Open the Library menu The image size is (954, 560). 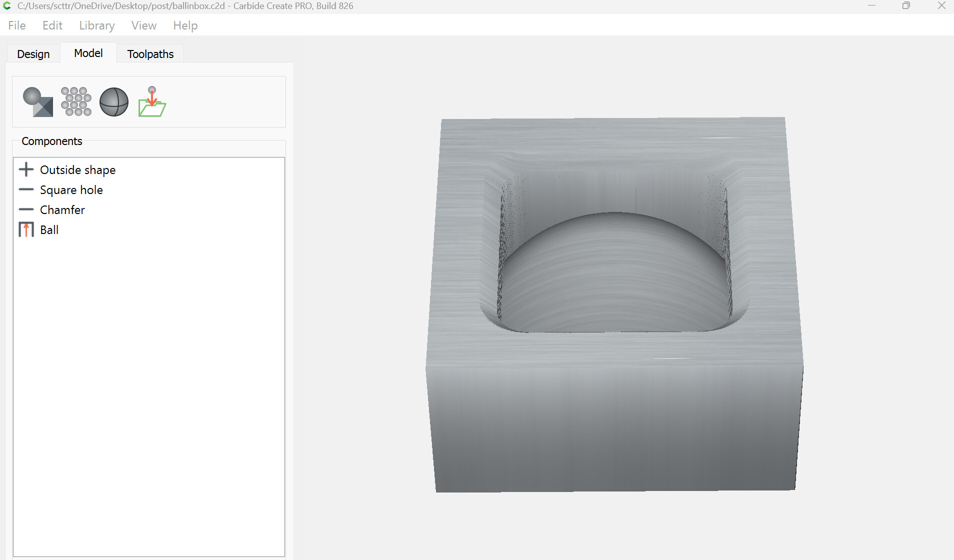(97, 25)
